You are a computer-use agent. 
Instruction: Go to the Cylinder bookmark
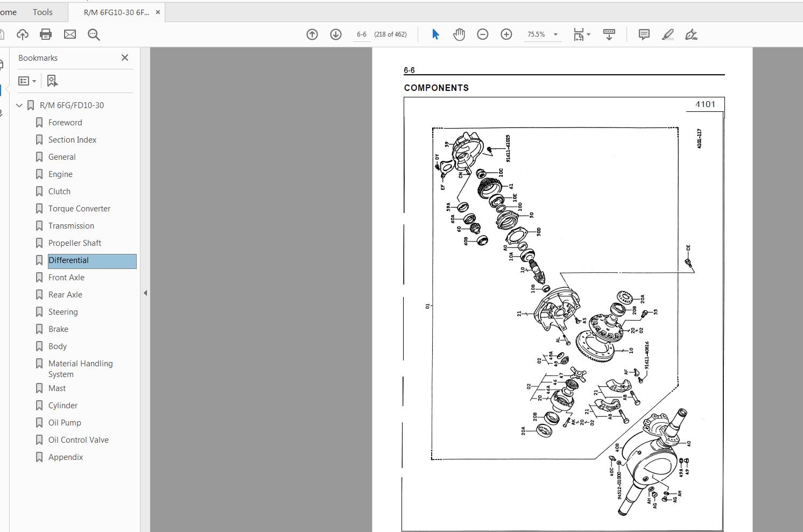pos(63,406)
